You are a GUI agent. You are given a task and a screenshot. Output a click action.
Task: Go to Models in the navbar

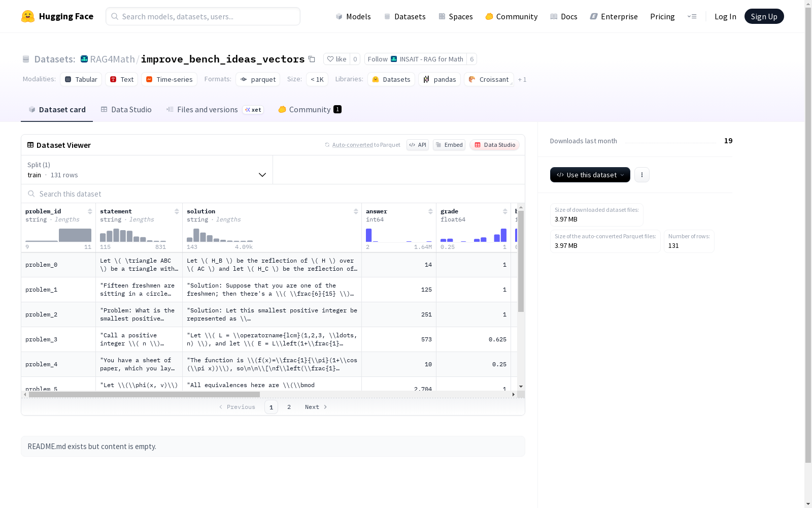[x=353, y=16]
